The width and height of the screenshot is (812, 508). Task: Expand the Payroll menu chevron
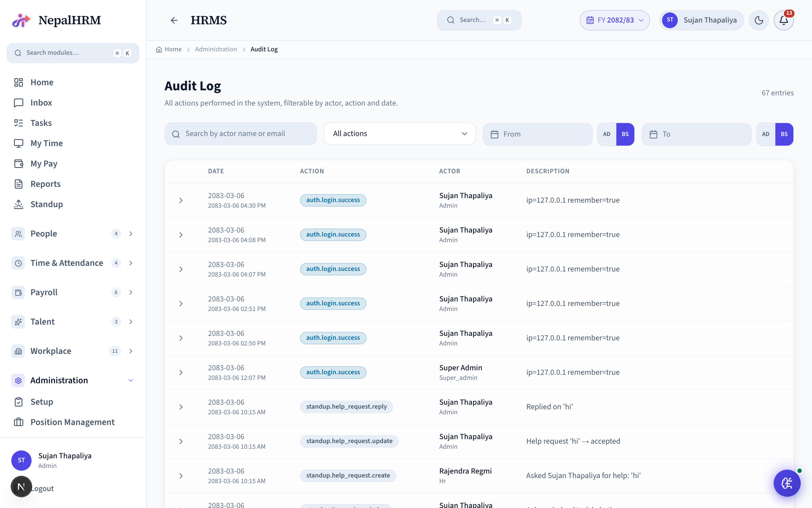click(131, 292)
